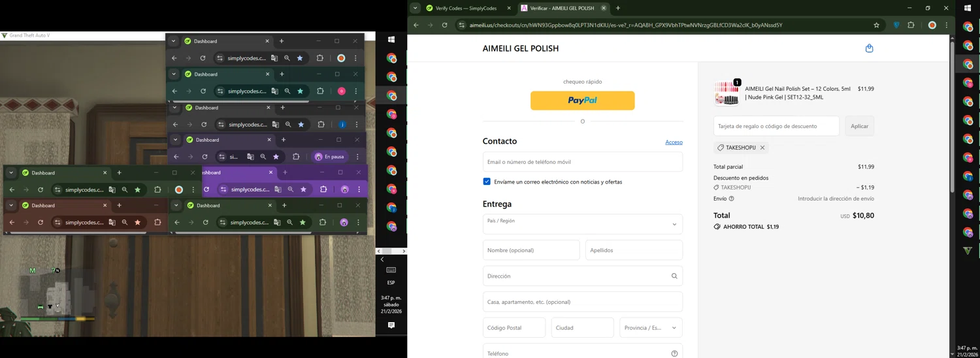Remove the TAKESHOPIJ discount code tag
This screenshot has height=358, width=980.
pyautogui.click(x=762, y=148)
